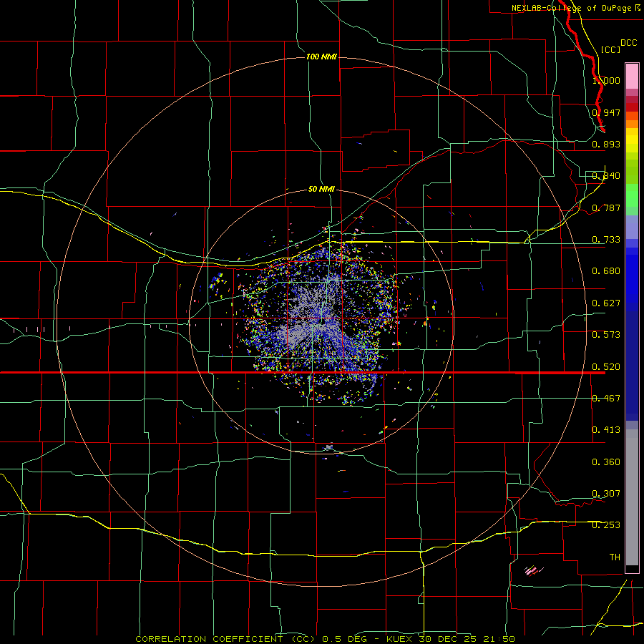
Task: Select the 0.733 scale value
Action: pos(606,240)
